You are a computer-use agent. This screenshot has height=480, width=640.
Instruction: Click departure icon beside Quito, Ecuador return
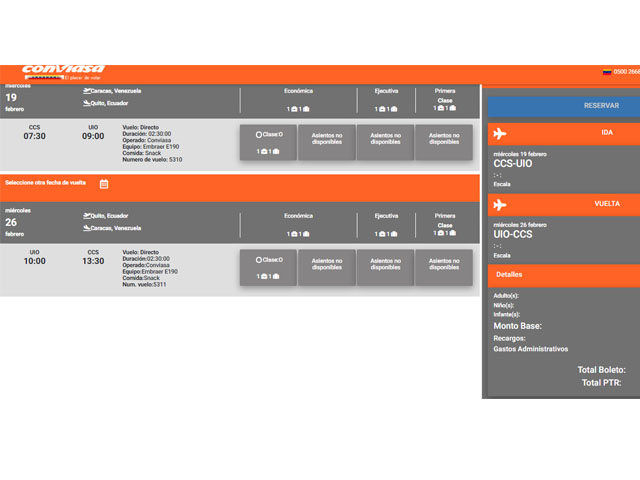coord(87,216)
